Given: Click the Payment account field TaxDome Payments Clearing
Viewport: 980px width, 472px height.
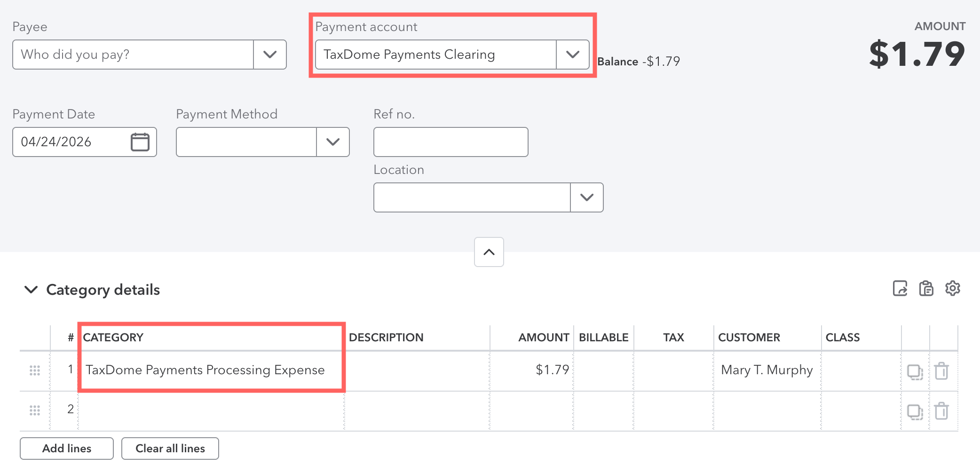Looking at the screenshot, I should click(x=436, y=55).
